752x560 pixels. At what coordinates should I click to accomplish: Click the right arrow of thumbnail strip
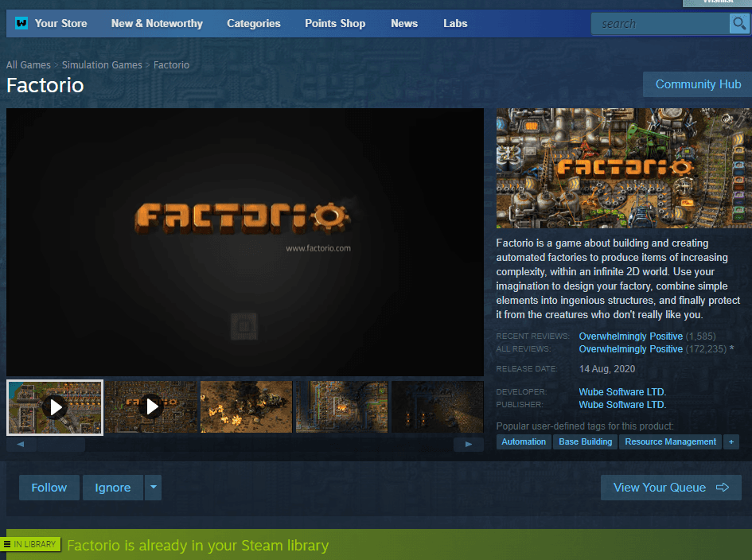tap(469, 445)
